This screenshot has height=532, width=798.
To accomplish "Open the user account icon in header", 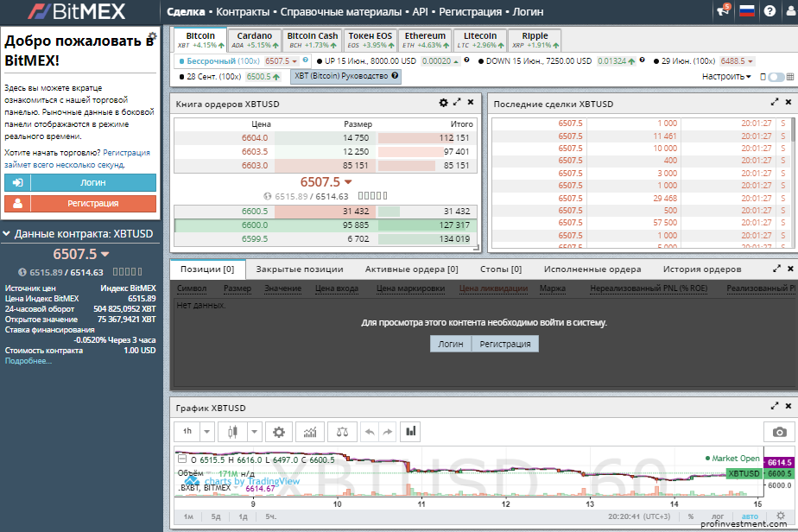I will [791, 10].
